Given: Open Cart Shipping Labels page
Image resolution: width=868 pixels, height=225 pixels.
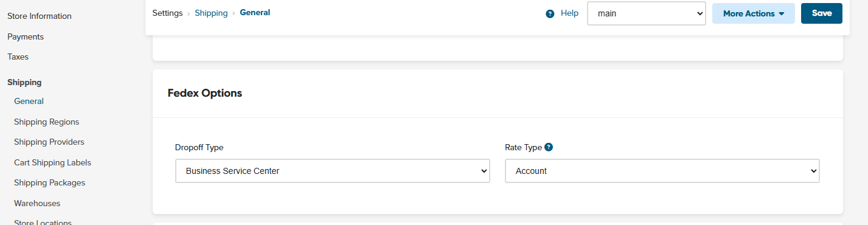Looking at the screenshot, I should (52, 162).
